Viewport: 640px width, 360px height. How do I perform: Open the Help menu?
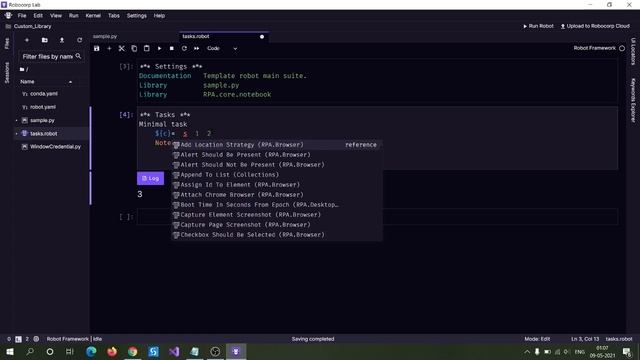159,16
